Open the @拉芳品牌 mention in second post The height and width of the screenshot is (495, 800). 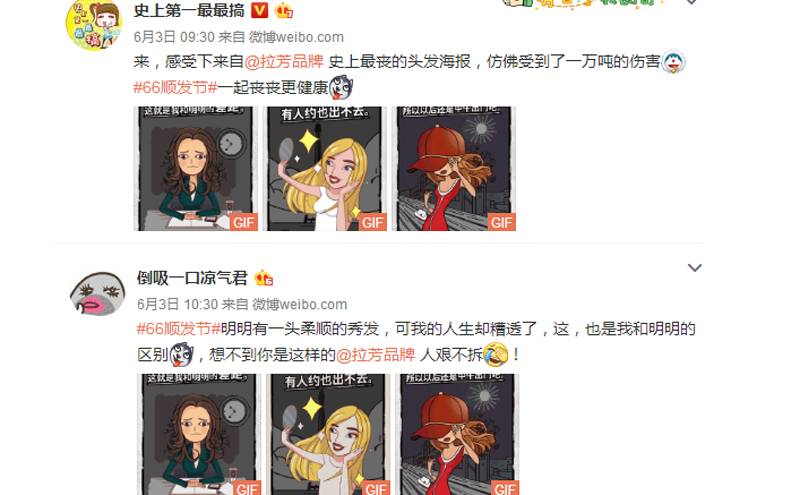coord(376,355)
